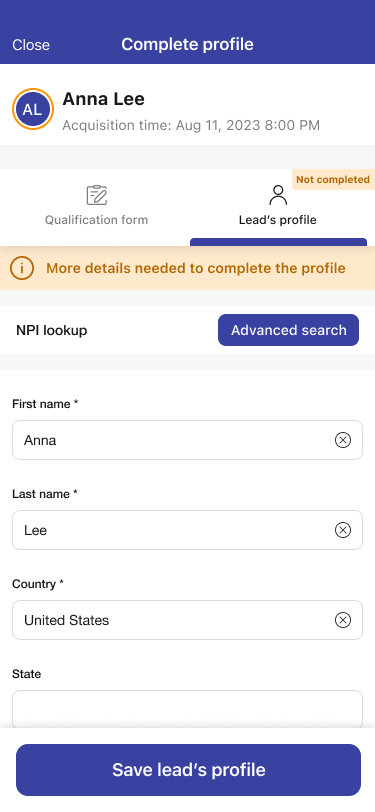The width and height of the screenshot is (375, 812).
Task: Open the Country selector showing United States
Action: 188,620
